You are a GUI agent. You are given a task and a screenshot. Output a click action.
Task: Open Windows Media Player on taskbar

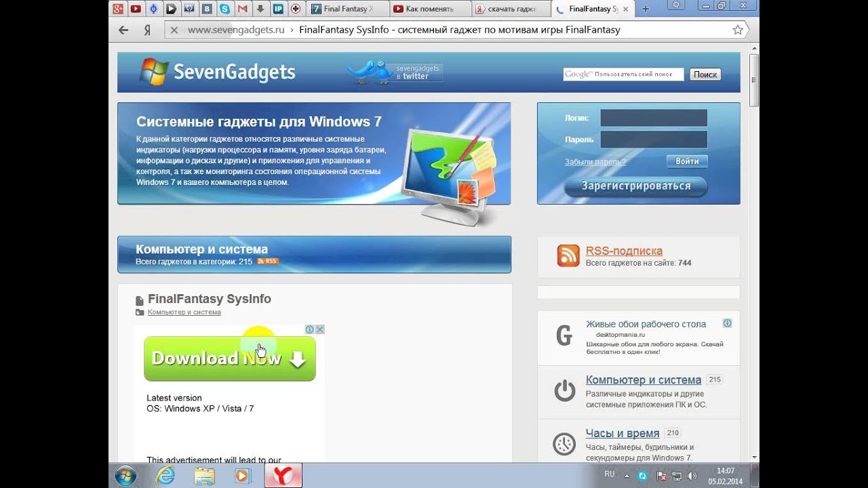(x=242, y=476)
